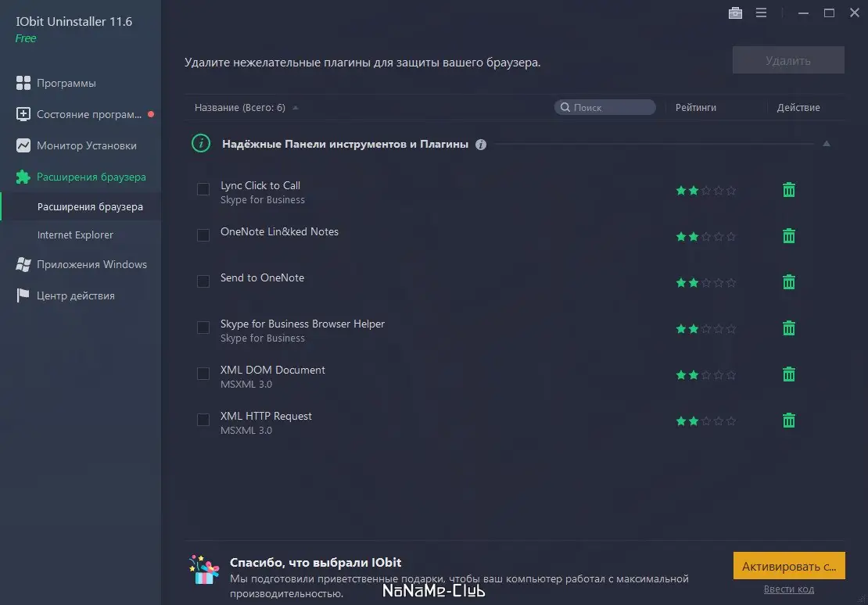Click trash icon for Lync Click to Call

click(x=789, y=190)
